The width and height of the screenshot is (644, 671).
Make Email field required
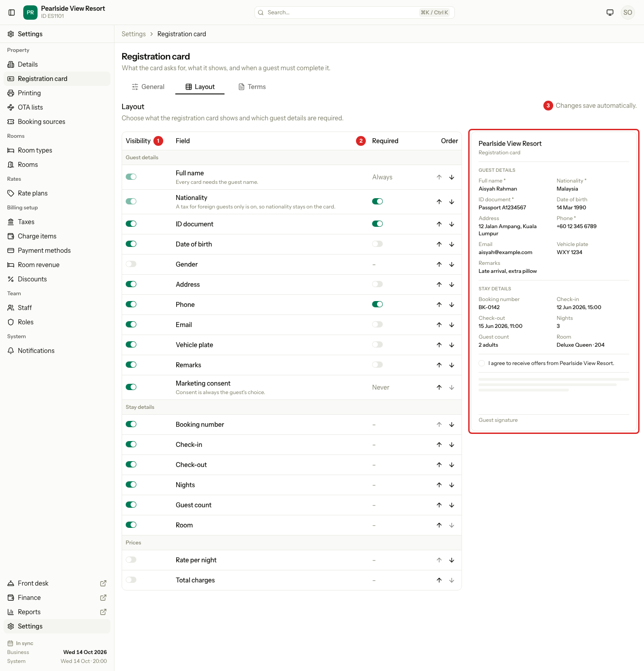click(x=377, y=324)
